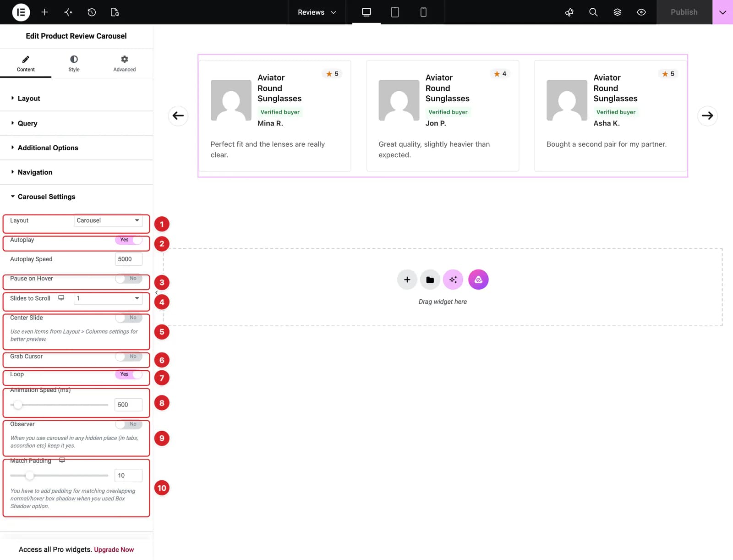Switch to desktop device view

tap(366, 12)
